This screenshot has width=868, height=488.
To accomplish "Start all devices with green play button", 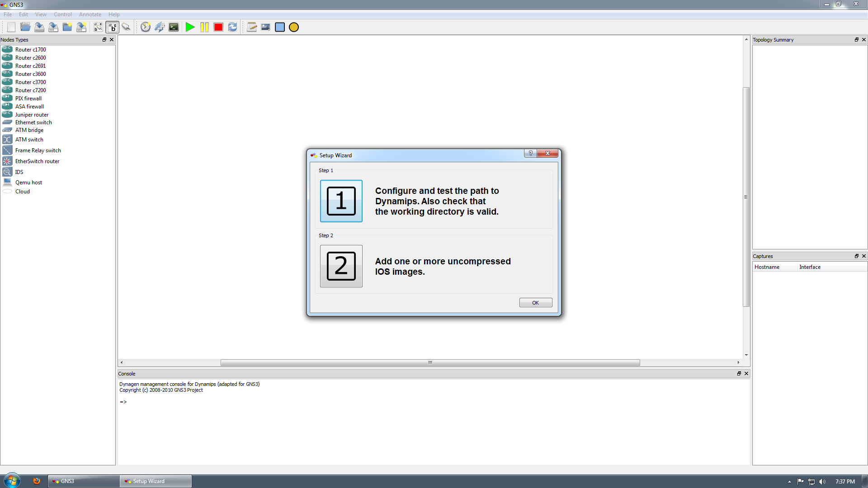I will [190, 27].
